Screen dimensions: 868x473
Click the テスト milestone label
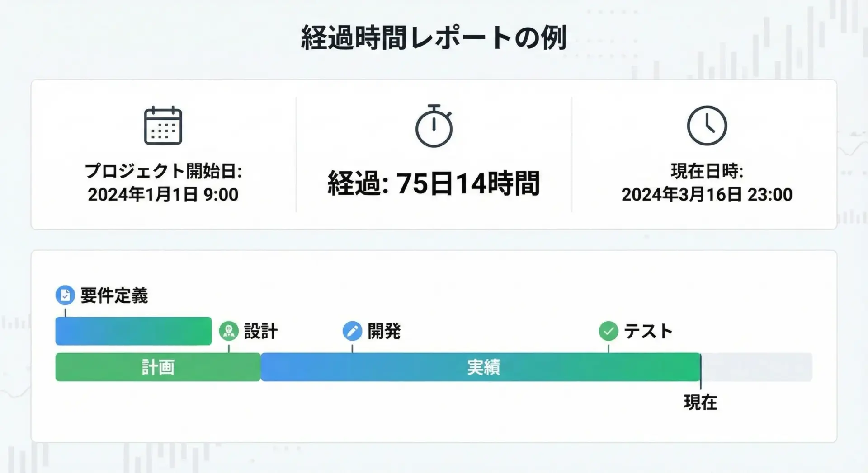pos(648,331)
